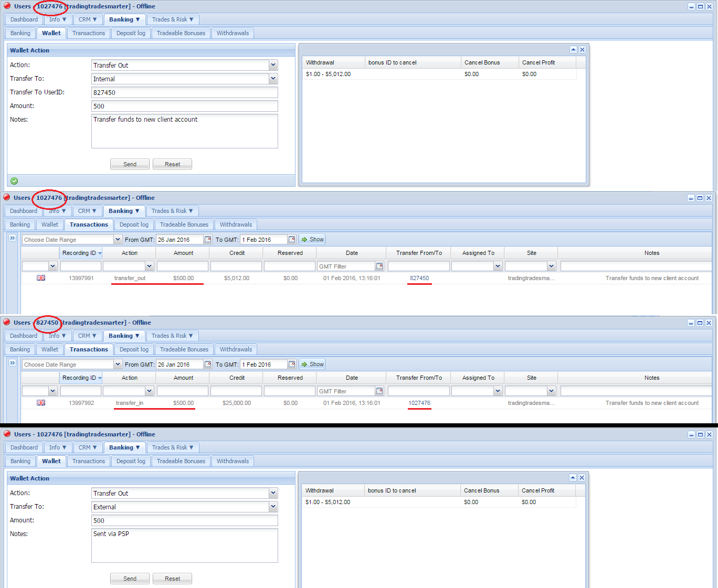The width and height of the screenshot is (718, 588).
Task: Collapse the Withdrawal panel beside External transfer form
Action: coord(573,478)
